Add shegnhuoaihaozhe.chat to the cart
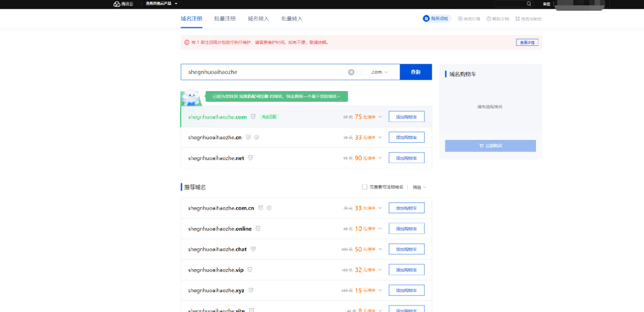Viewport: 644px width, 312px height. coord(407,249)
